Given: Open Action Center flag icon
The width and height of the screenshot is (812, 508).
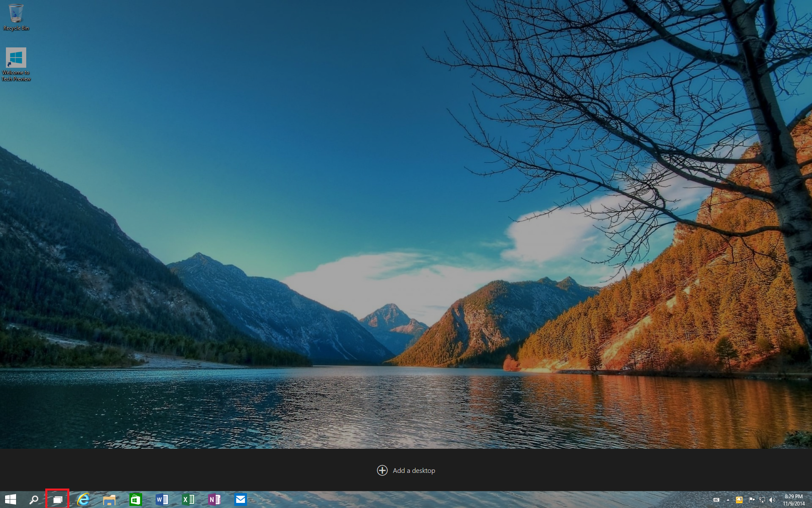Looking at the screenshot, I should coord(752,500).
